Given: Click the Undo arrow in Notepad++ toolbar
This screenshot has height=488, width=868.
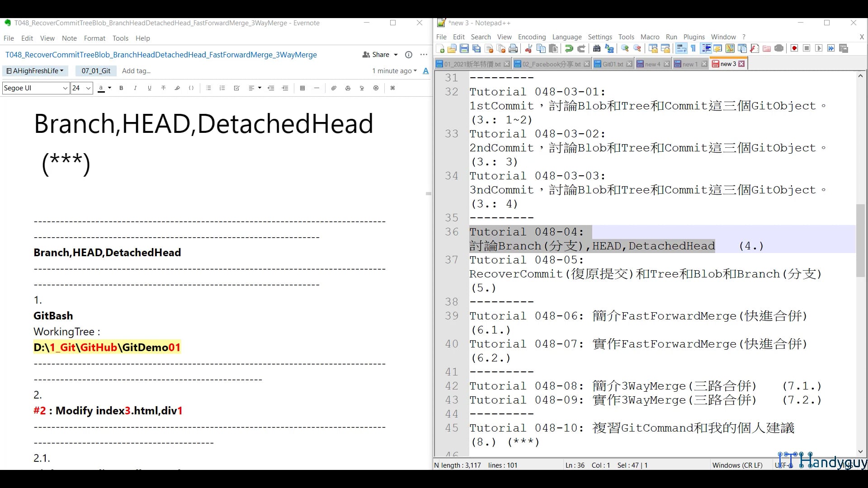Looking at the screenshot, I should [569, 49].
